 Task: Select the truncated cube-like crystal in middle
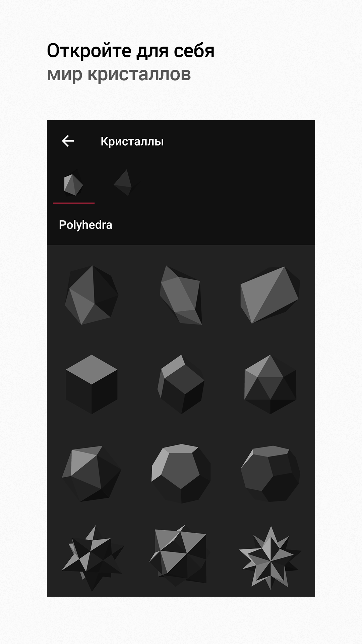pos(181,384)
